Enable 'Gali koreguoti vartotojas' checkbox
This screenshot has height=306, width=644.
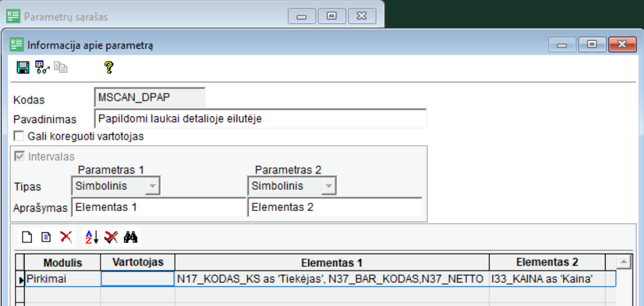click(x=19, y=136)
